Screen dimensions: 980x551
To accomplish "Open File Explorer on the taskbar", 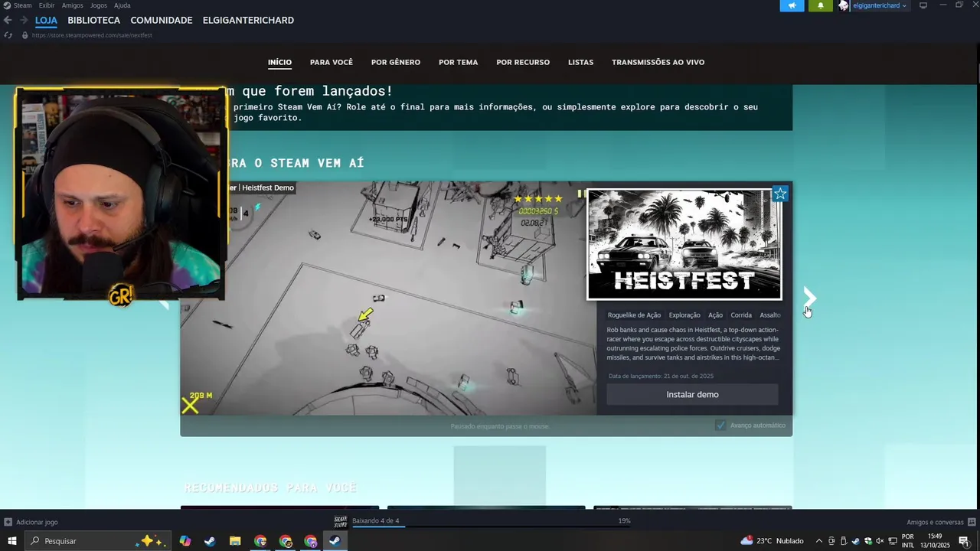I will [235, 541].
